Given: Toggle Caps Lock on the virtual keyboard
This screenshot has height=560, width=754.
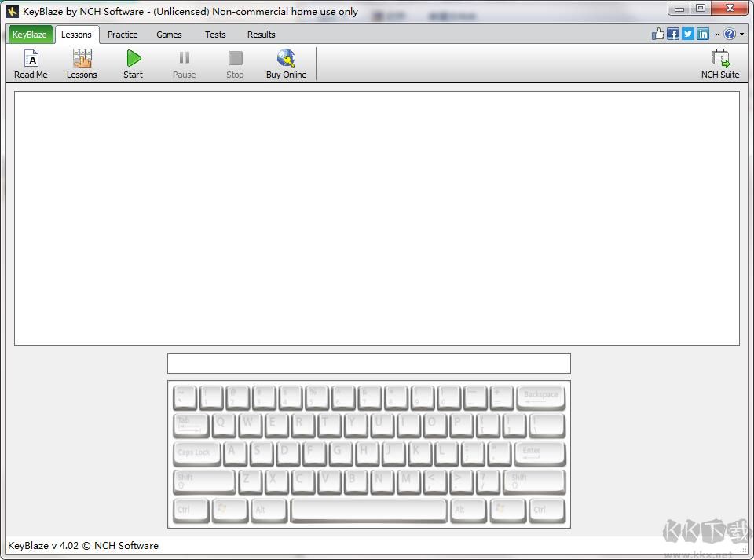Looking at the screenshot, I should (x=195, y=453).
